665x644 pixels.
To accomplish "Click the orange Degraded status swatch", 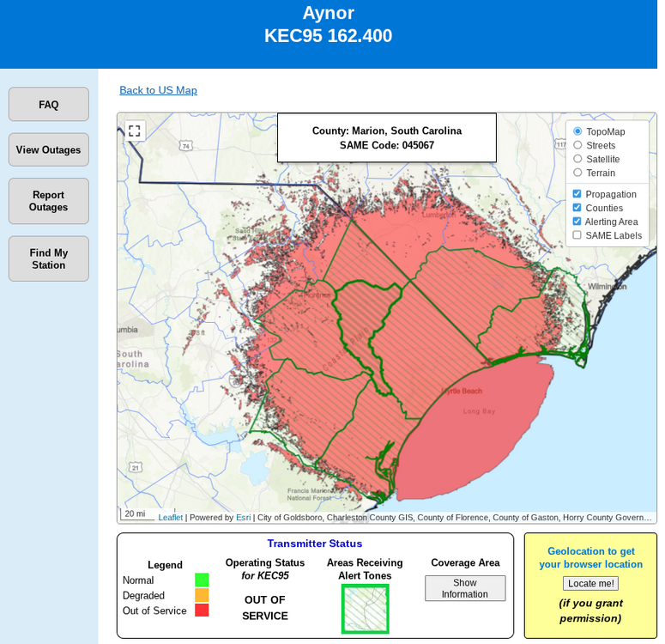I will coord(202,595).
